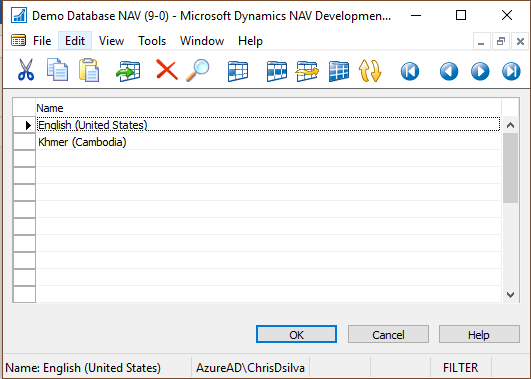
Task: Open the File menu
Action: [x=42, y=41]
